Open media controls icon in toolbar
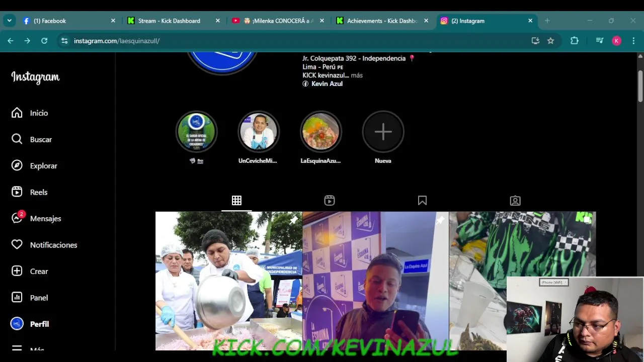Viewport: 644px width, 362px height. point(600,41)
